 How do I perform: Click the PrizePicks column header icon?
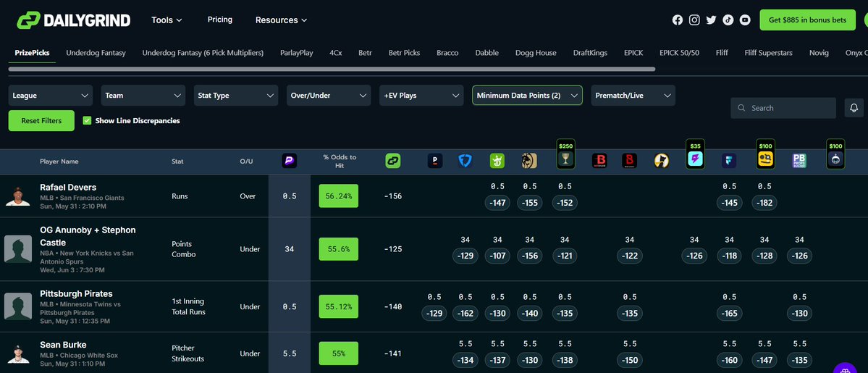pyautogui.click(x=289, y=161)
